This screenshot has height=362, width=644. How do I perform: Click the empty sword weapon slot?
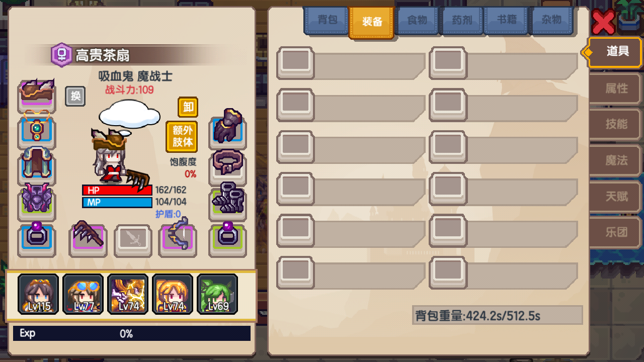pos(133,239)
